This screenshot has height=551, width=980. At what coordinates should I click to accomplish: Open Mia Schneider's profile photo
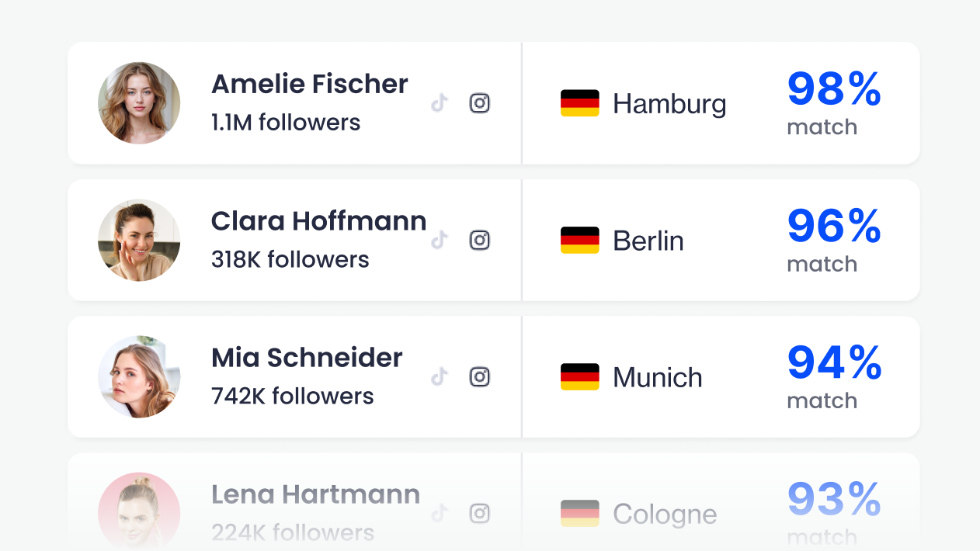coord(139,376)
